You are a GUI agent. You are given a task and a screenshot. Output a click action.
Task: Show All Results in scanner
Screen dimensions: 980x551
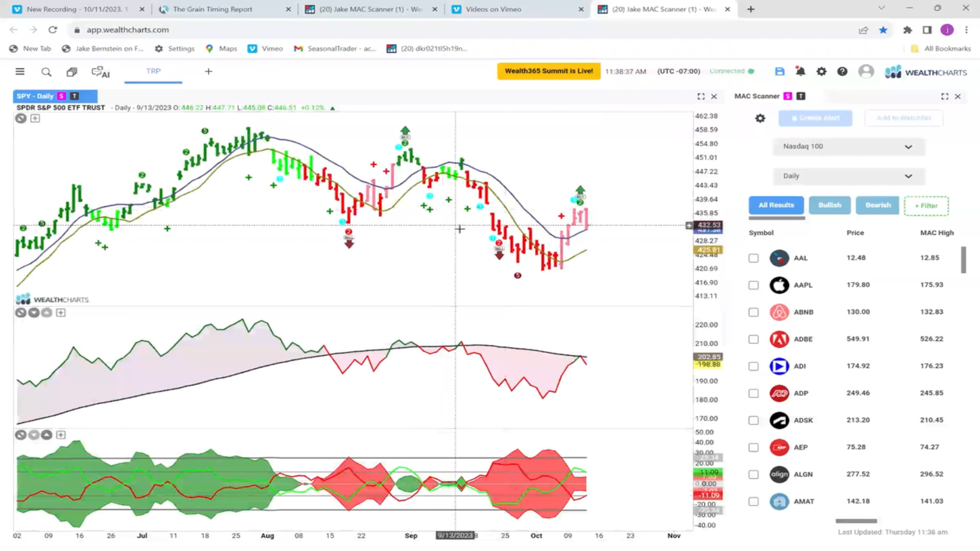point(776,205)
